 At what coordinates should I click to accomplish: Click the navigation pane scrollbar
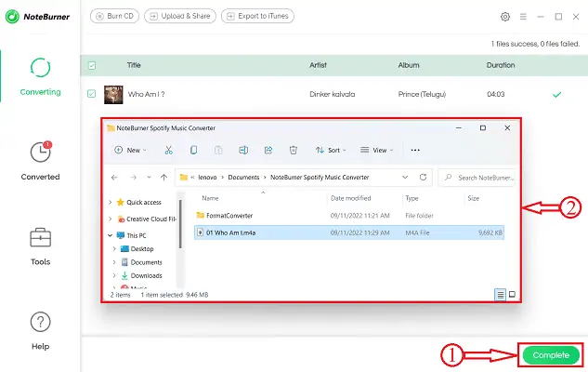180,224
